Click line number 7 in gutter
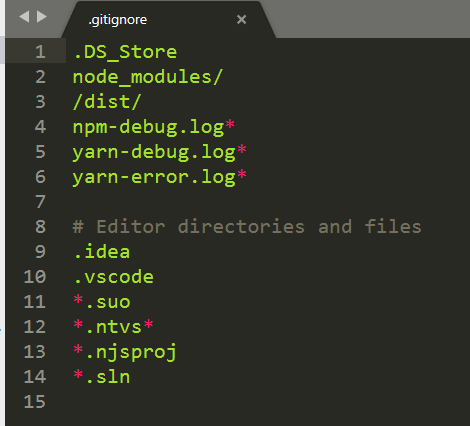This screenshot has width=470, height=426. (40, 202)
